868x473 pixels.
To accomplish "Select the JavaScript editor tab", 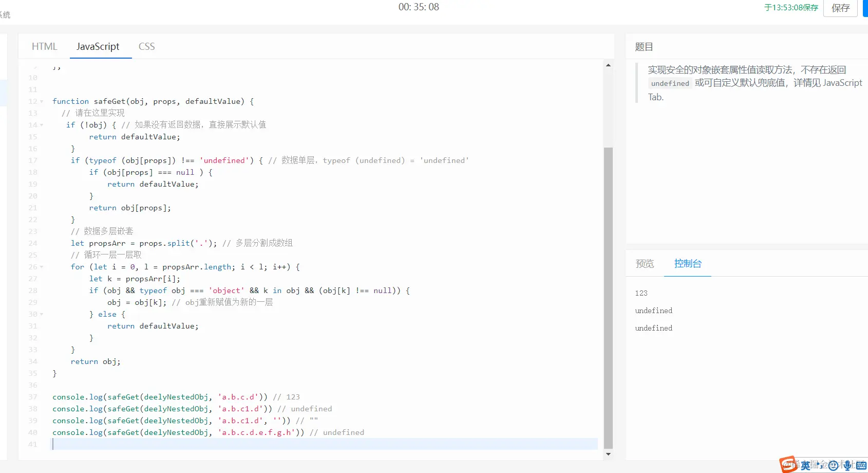I will click(98, 46).
